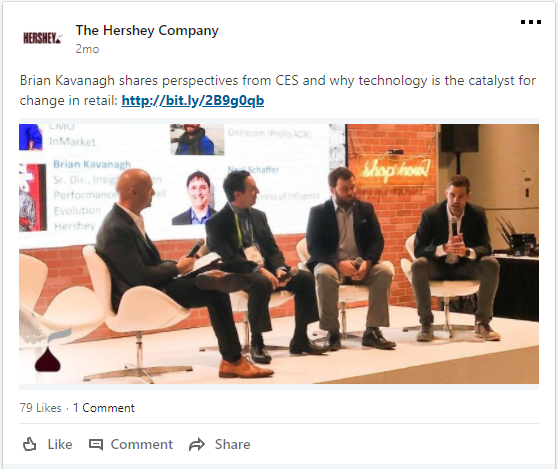558x469 pixels.
Task: Click the Hershey company logo
Action: (43, 38)
